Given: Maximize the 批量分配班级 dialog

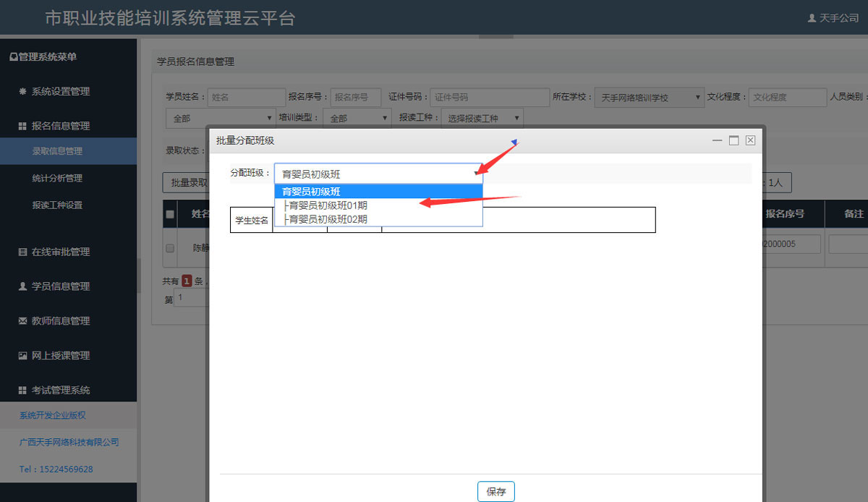Looking at the screenshot, I should pyautogui.click(x=733, y=140).
